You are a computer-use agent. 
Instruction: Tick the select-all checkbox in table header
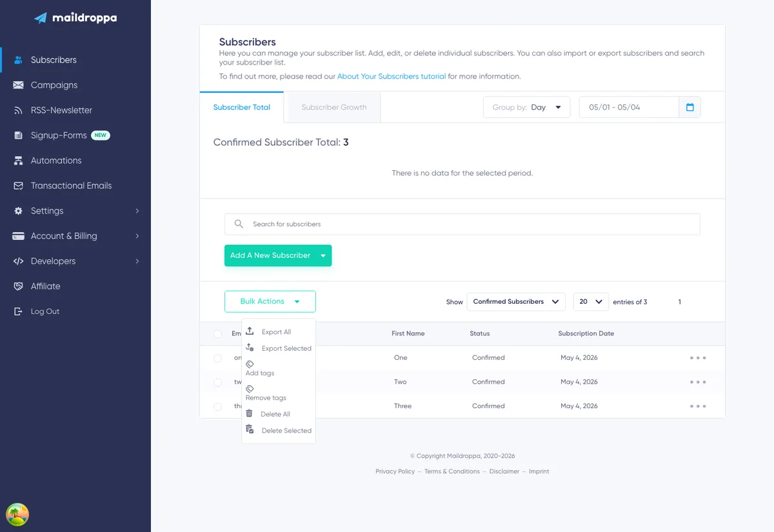[218, 334]
